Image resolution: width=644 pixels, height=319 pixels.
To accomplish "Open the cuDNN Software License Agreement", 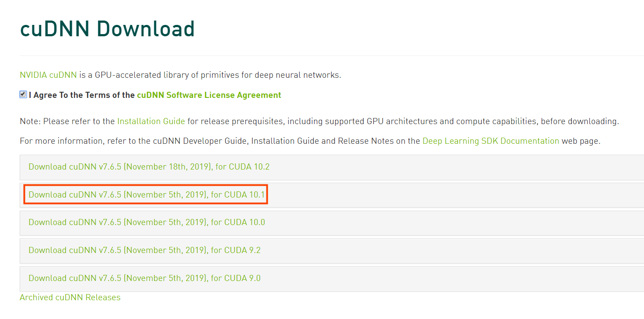I will pyautogui.click(x=209, y=95).
